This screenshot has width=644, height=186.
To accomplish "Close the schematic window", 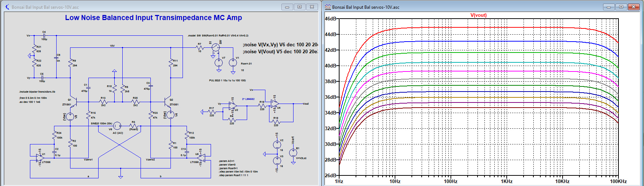I will [x=312, y=7].
